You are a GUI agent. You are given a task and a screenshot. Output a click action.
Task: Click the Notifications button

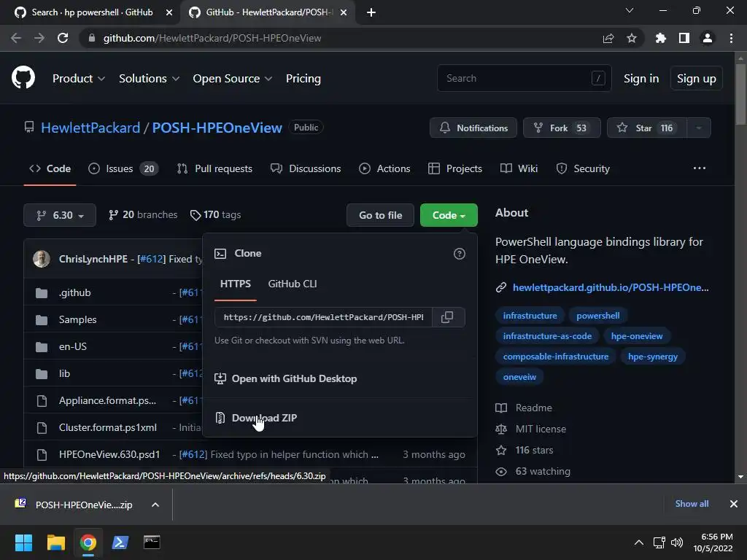point(473,128)
